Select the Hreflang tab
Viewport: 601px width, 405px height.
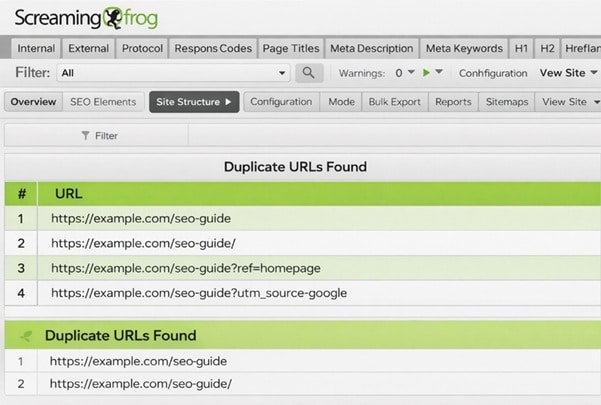point(581,49)
